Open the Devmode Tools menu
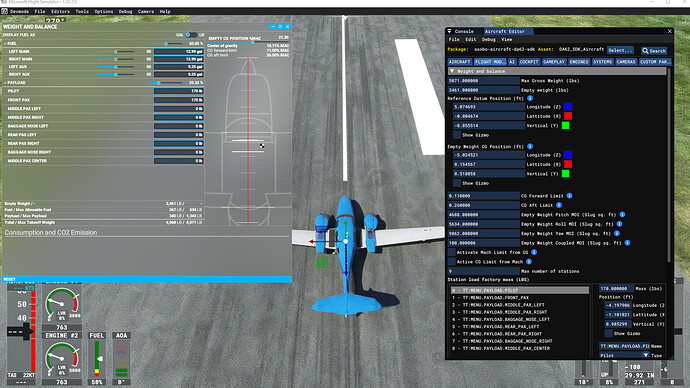 point(82,11)
